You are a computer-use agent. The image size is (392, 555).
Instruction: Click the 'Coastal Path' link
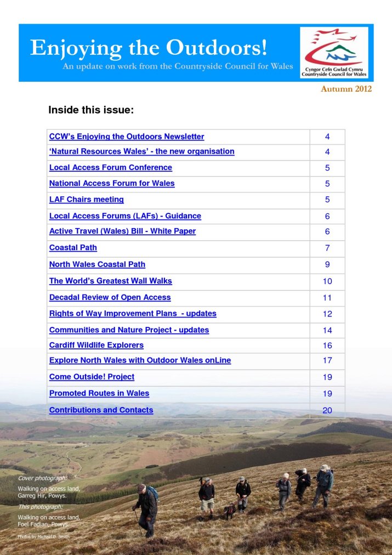[x=73, y=248]
